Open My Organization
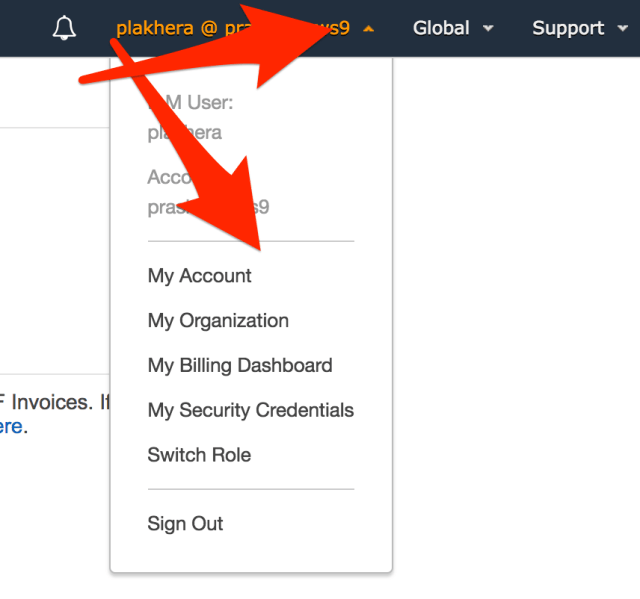640x599 pixels. 218,321
